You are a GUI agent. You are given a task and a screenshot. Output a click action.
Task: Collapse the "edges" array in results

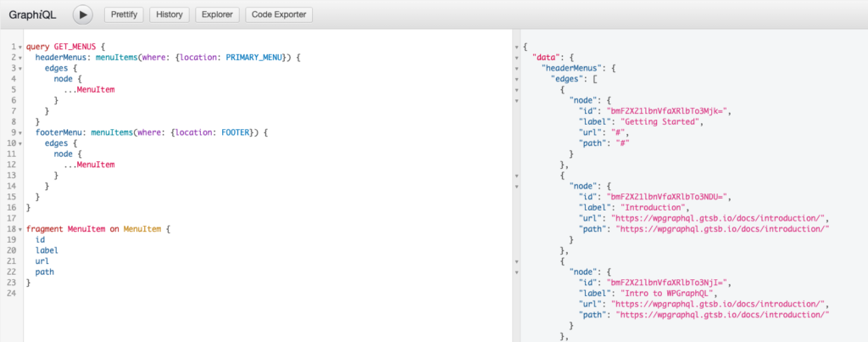coord(518,79)
